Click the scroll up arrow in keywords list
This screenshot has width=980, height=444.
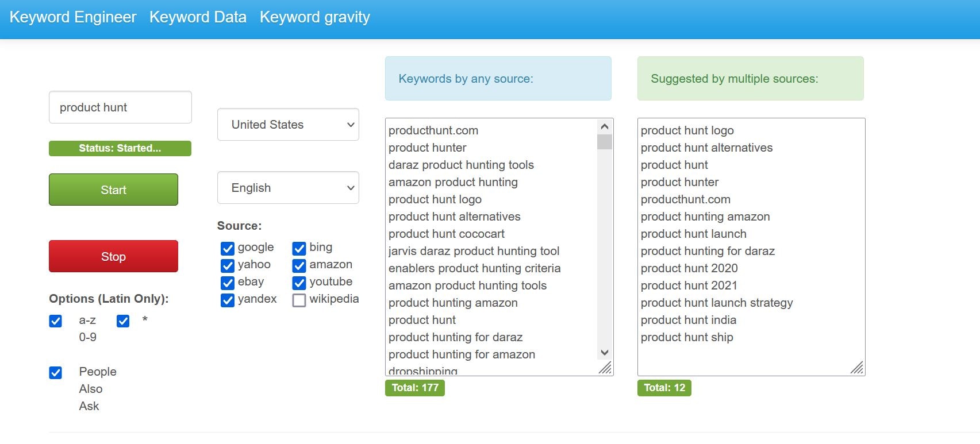[x=605, y=126]
